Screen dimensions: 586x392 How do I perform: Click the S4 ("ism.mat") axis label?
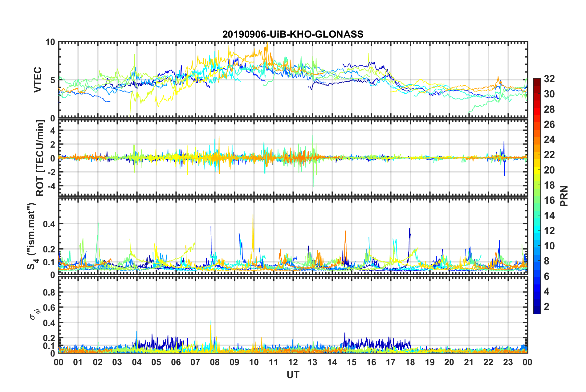[x=31, y=236]
